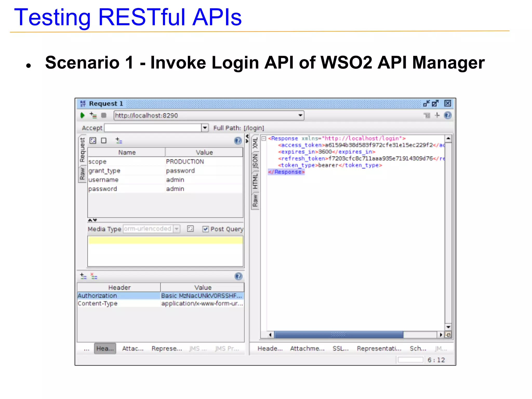The image size is (532, 399).
Task: Click the Basic MzNacUNkV0RSSHF... value
Action: point(201,296)
